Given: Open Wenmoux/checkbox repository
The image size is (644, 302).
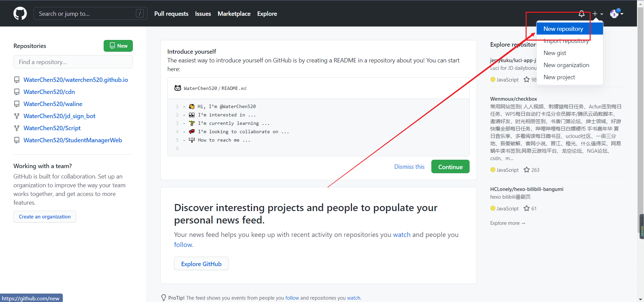Looking at the screenshot, I should (514, 99).
